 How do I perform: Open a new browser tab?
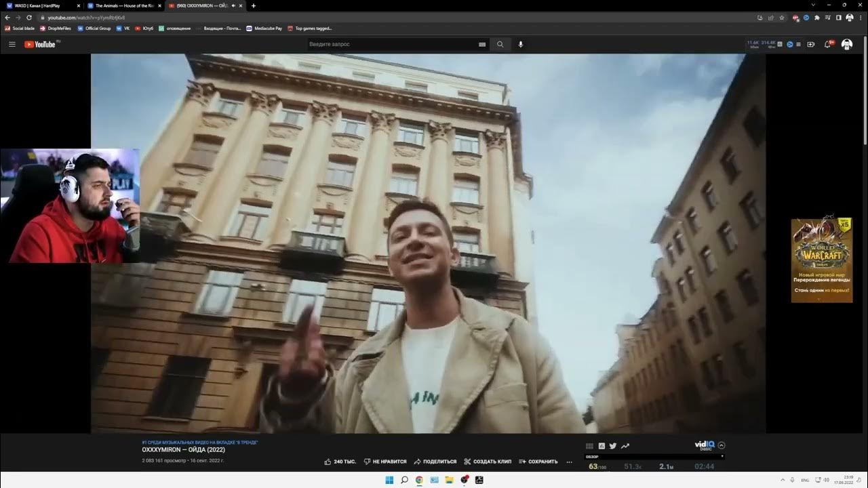(254, 5)
